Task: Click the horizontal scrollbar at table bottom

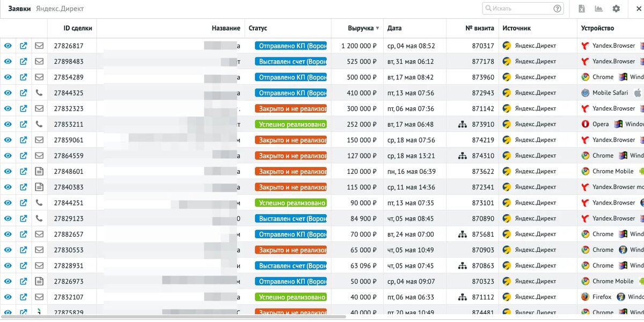Action: pyautogui.click(x=174, y=317)
